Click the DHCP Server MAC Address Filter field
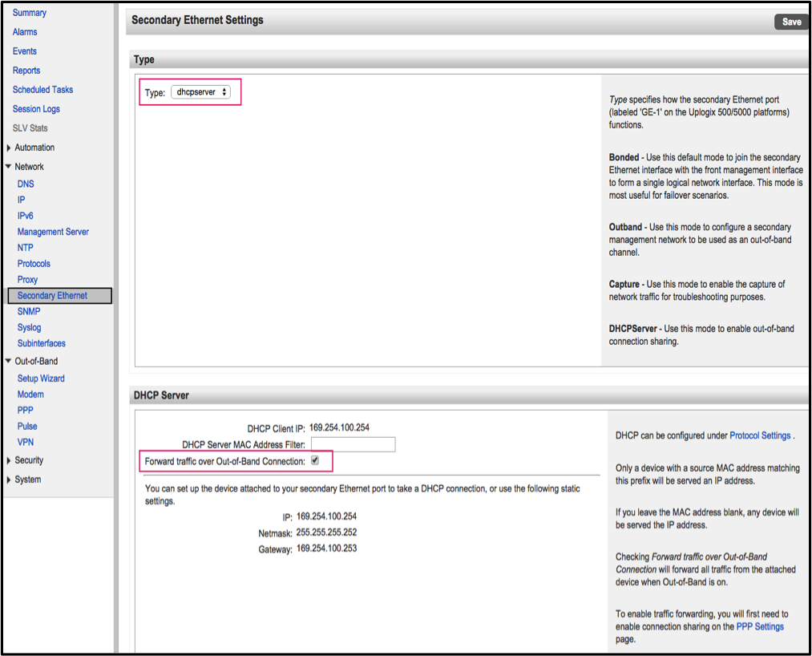 (353, 444)
